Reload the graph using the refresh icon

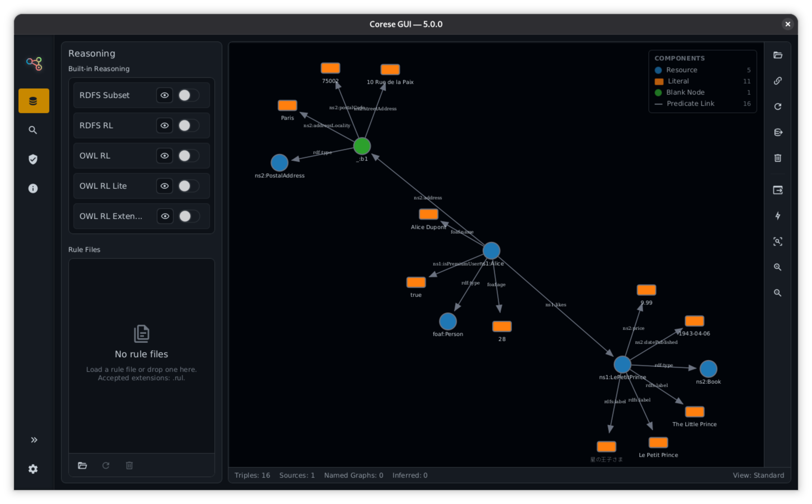[x=778, y=106]
